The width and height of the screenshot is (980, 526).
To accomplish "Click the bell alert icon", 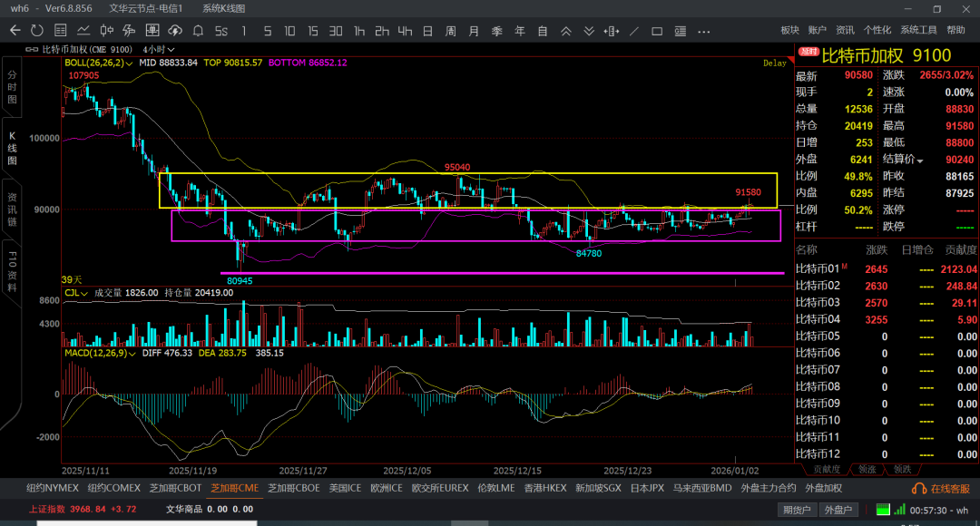I will (x=198, y=31).
